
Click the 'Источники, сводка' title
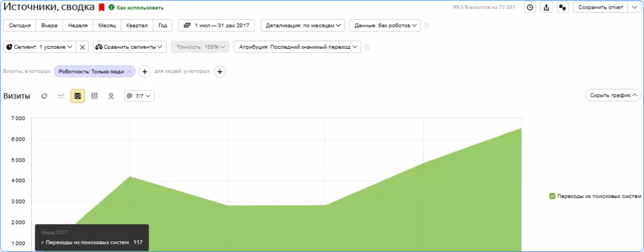[49, 7]
